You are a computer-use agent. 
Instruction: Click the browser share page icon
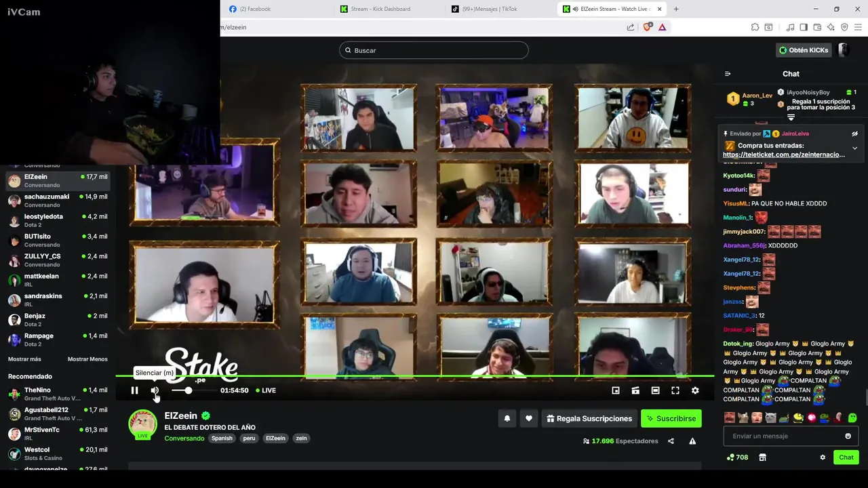[x=631, y=27]
